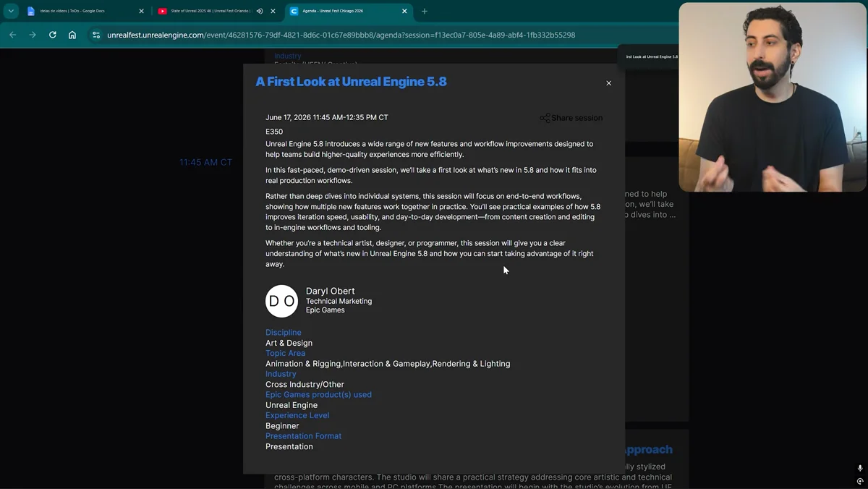Screen dimensions: 868x489
Task: Click the June 17, 2026 date line
Action: (x=327, y=117)
